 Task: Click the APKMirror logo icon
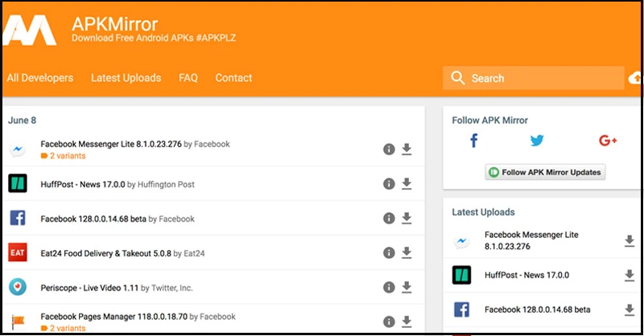coord(30,31)
